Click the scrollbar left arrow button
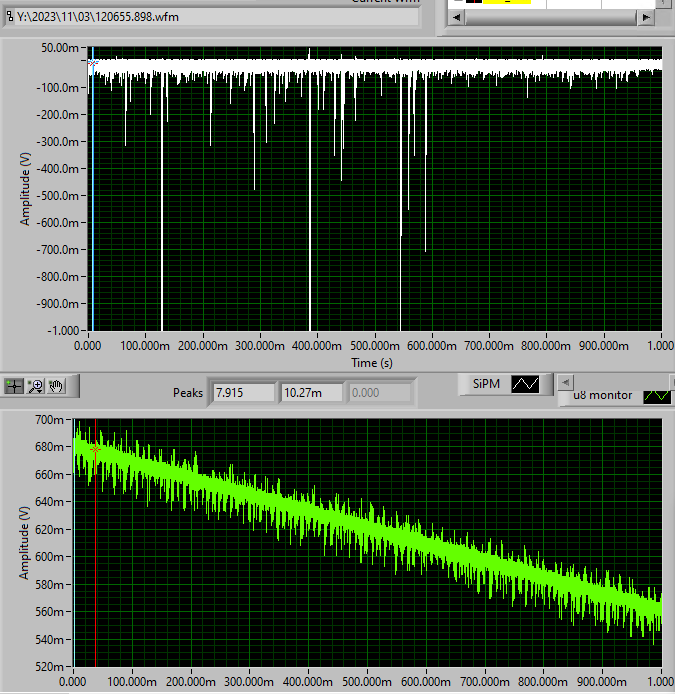This screenshot has height=694, width=675. (456, 17)
